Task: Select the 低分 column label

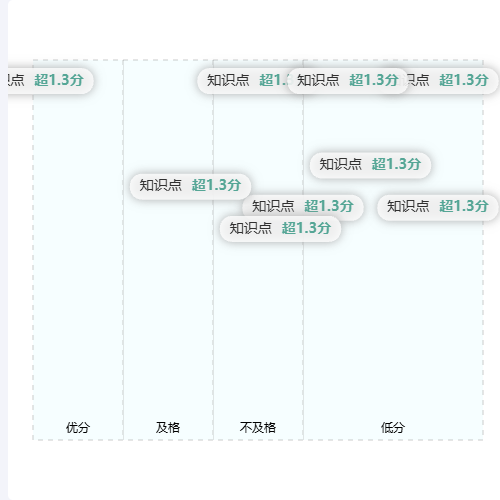Action: (393, 427)
